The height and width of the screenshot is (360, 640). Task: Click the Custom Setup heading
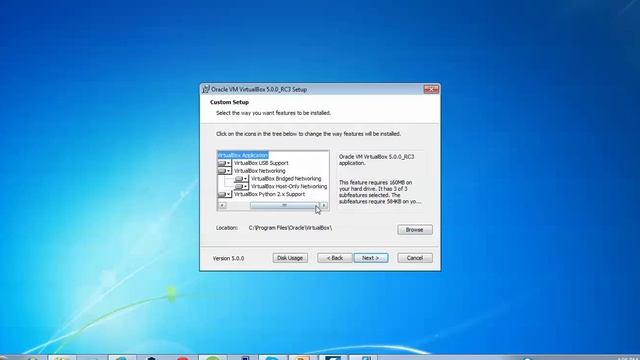pos(229,102)
